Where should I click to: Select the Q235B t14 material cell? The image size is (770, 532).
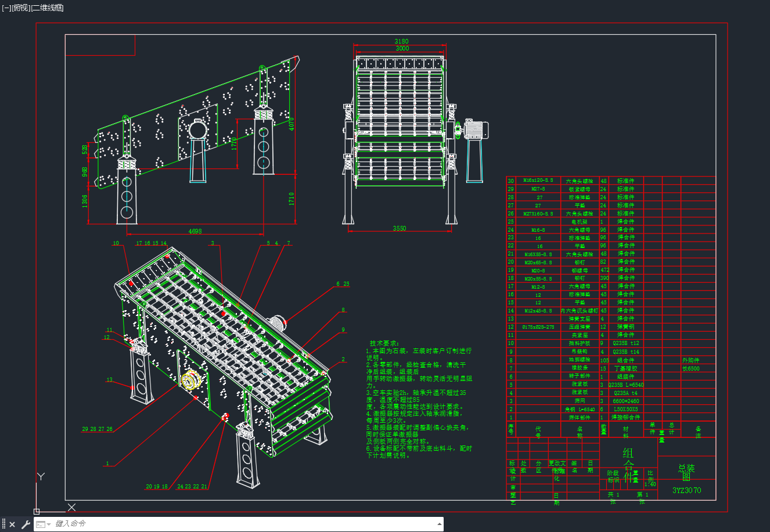click(626, 351)
